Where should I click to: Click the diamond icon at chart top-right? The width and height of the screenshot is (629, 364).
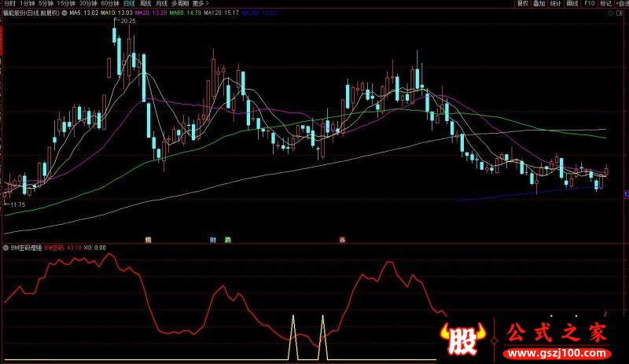[x=611, y=13]
